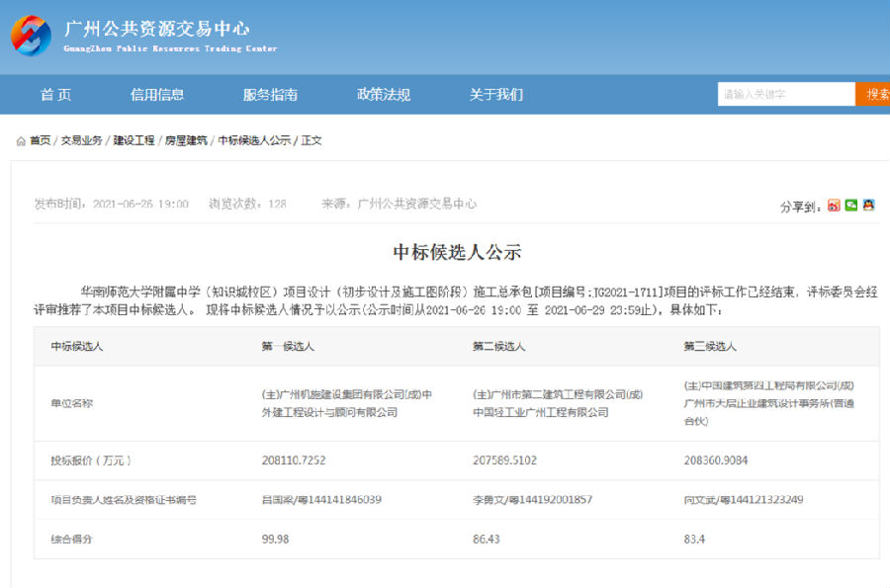Open 房屋建筑 breadcrumb link

pos(186,141)
